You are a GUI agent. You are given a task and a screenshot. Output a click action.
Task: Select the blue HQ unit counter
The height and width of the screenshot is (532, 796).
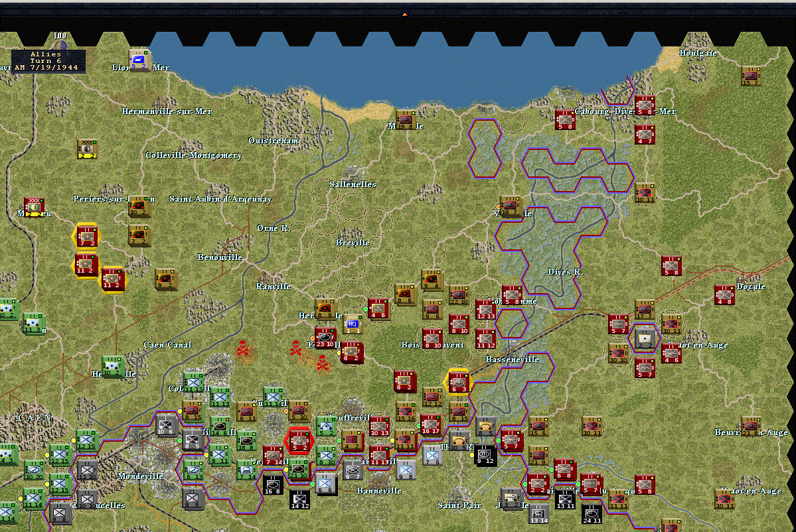tap(353, 324)
